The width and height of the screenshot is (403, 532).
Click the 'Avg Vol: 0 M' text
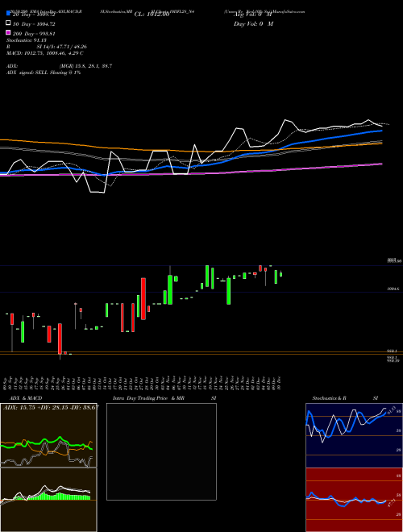click(253, 15)
